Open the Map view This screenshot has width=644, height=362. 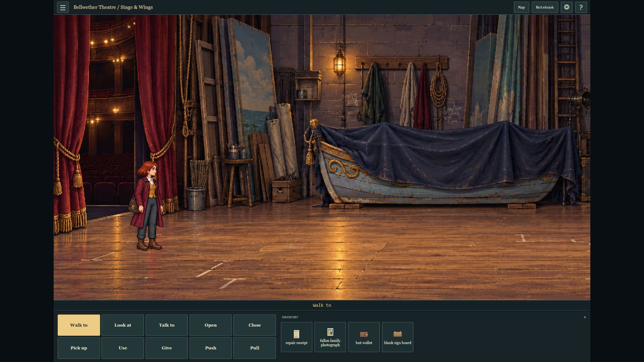[x=521, y=7]
